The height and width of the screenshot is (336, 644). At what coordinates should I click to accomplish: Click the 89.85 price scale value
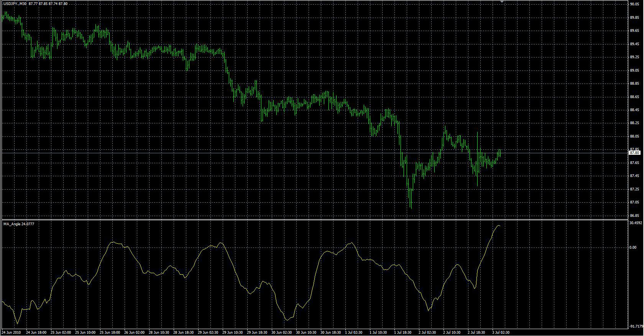634,18
